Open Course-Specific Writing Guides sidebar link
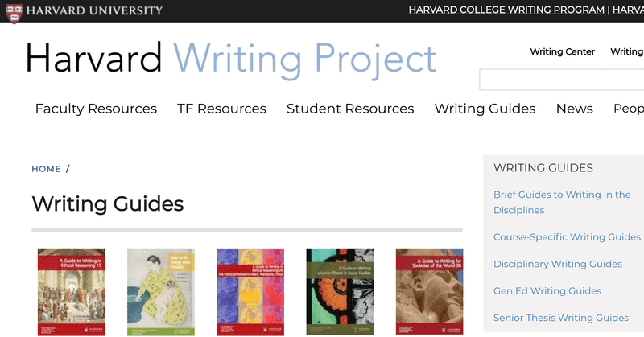The height and width of the screenshot is (337, 644). click(x=567, y=237)
